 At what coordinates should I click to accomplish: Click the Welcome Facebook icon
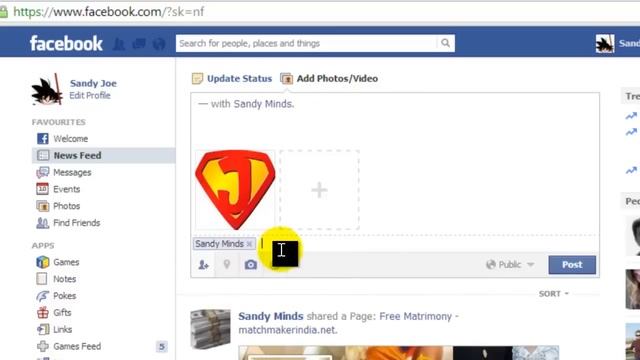[x=42, y=139]
